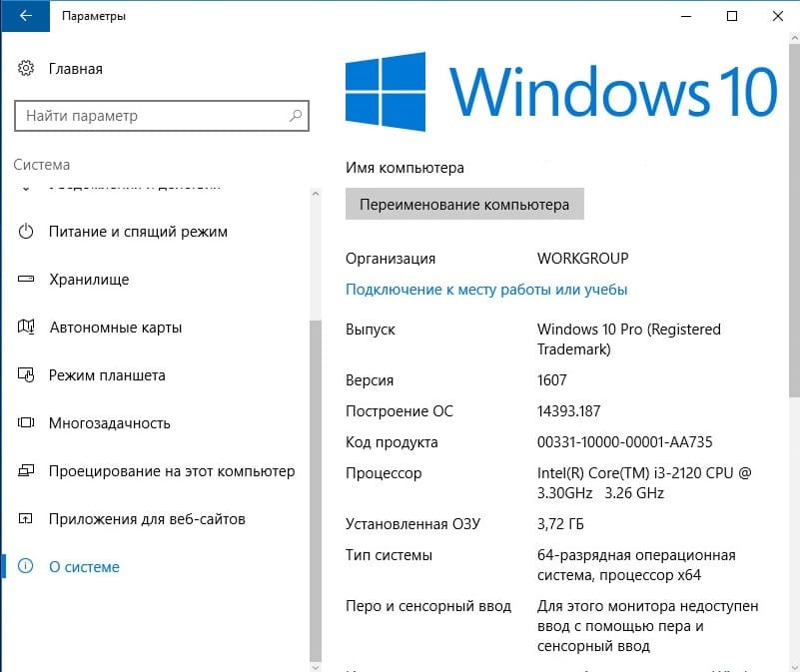Click the gear icon next to Главная
Image resolution: width=800 pixels, height=672 pixels.
(26, 68)
